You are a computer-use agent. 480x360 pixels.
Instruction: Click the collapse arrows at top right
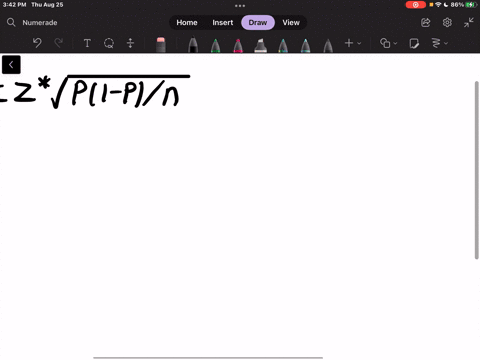[x=468, y=22]
